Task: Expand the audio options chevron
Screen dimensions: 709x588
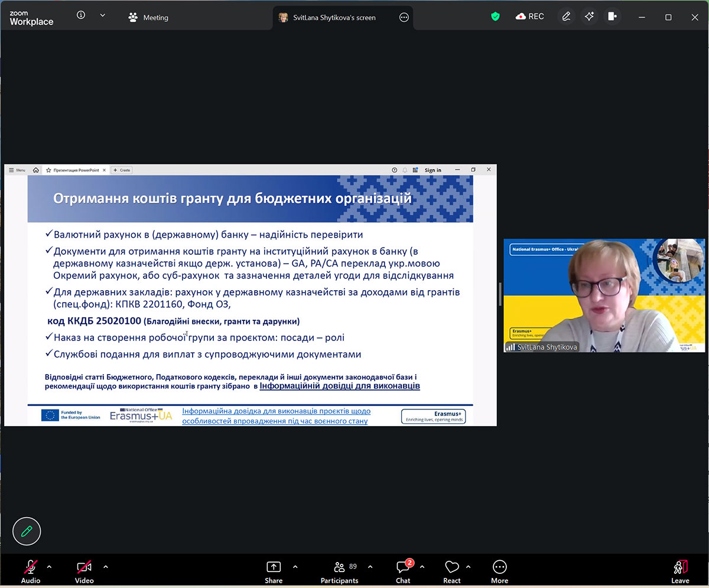Action: click(49, 567)
